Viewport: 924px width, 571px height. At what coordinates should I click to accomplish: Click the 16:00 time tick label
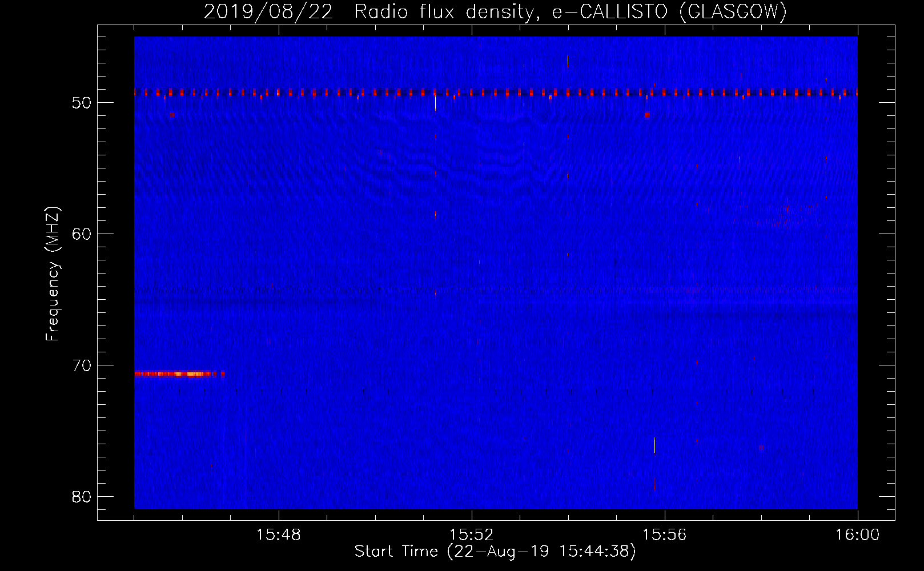[858, 535]
